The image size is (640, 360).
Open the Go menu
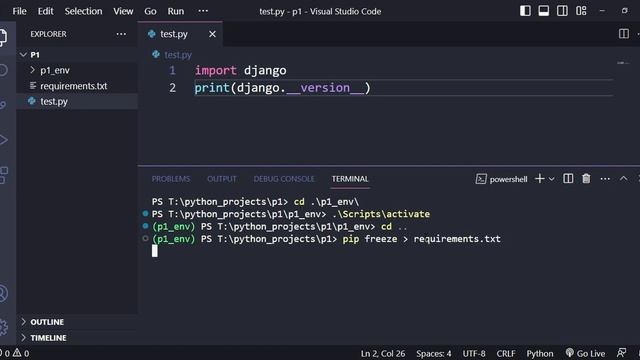pyautogui.click(x=150, y=11)
